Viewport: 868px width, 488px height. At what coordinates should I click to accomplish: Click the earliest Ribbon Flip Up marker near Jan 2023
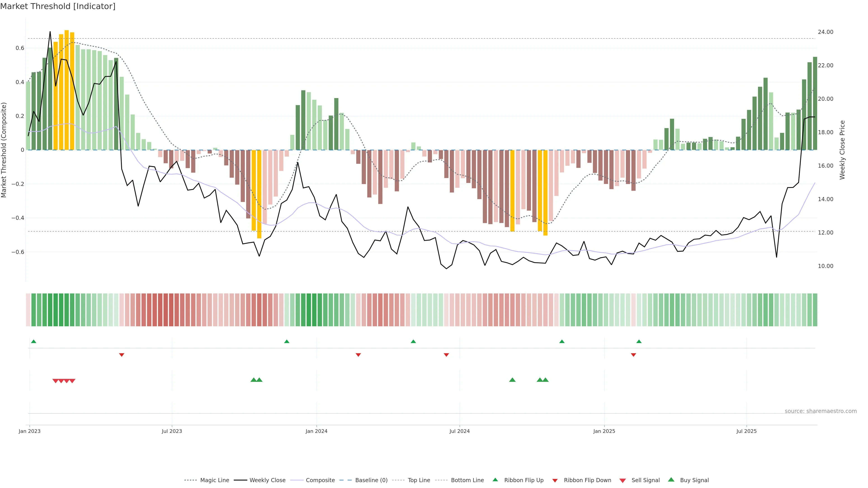[33, 342]
